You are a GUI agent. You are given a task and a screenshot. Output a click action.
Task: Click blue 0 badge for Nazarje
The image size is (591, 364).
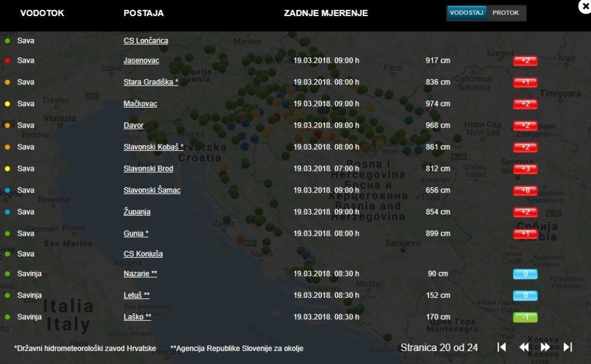pyautogui.click(x=525, y=274)
